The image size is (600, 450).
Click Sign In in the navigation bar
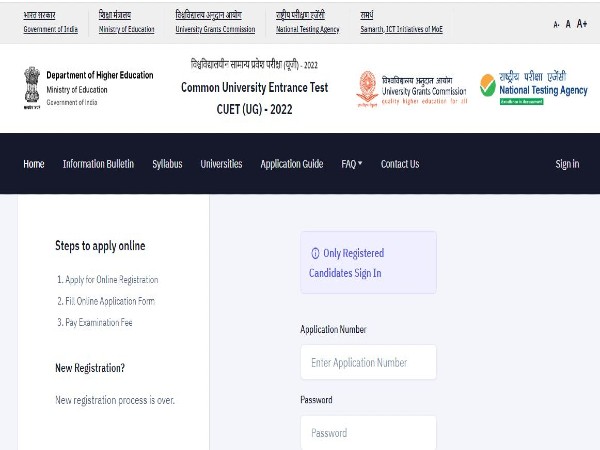(567, 164)
